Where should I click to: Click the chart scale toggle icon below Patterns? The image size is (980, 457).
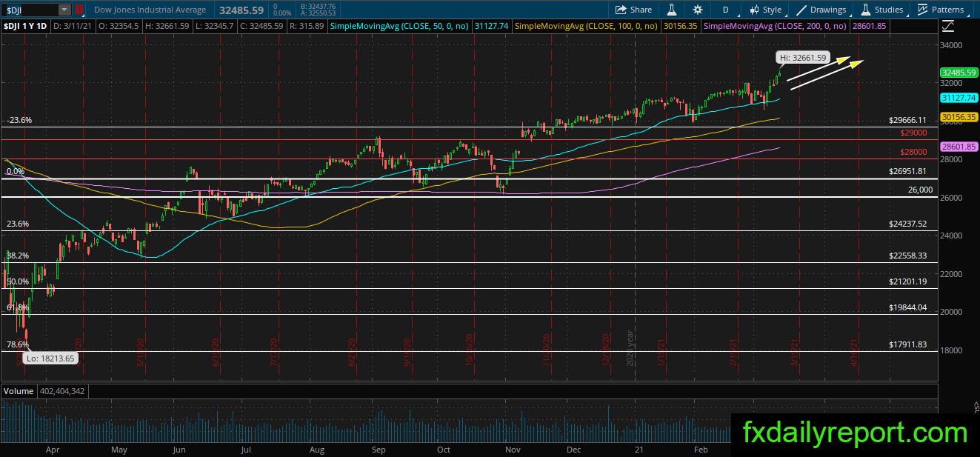tap(948, 26)
